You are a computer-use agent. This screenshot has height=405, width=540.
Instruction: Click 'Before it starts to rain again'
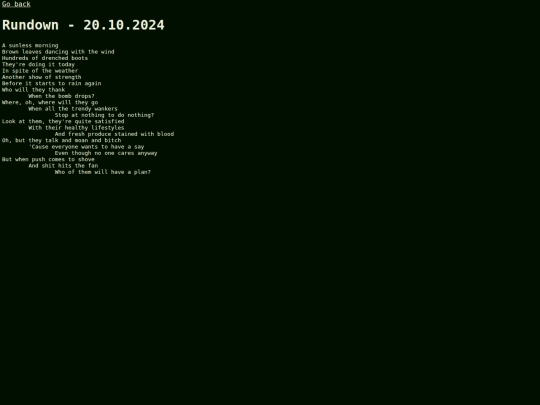pyautogui.click(x=52, y=83)
